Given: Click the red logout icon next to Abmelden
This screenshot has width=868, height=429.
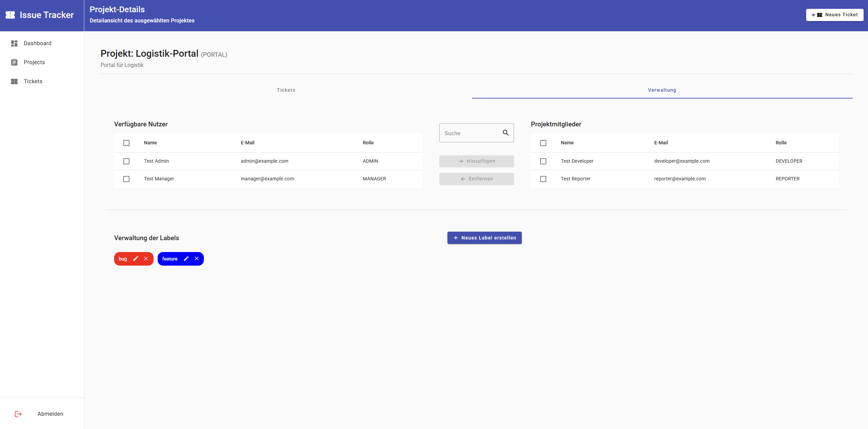Looking at the screenshot, I should coord(18,414).
